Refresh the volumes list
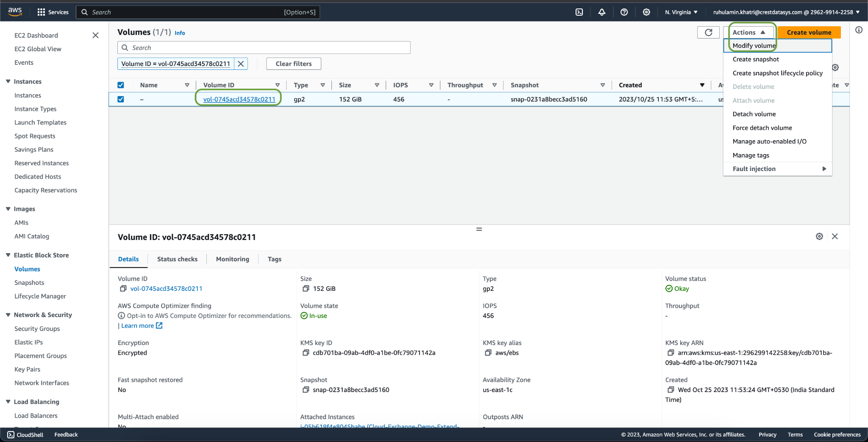The width and height of the screenshot is (868, 442). coord(708,32)
